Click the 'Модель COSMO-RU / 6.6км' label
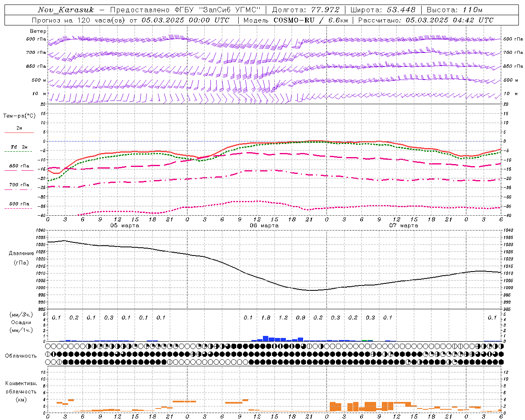The width and height of the screenshot is (525, 420). [x=295, y=20]
